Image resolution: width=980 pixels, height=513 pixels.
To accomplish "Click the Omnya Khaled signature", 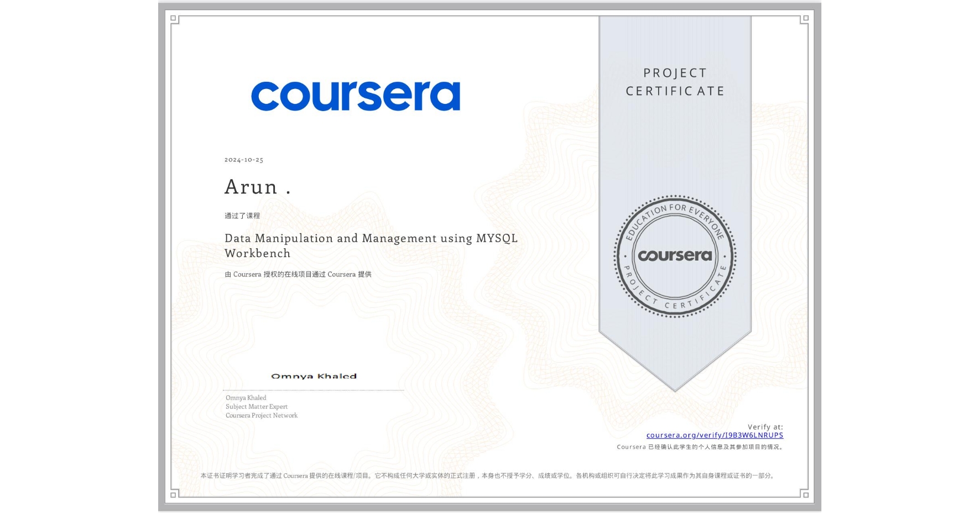I will click(314, 375).
